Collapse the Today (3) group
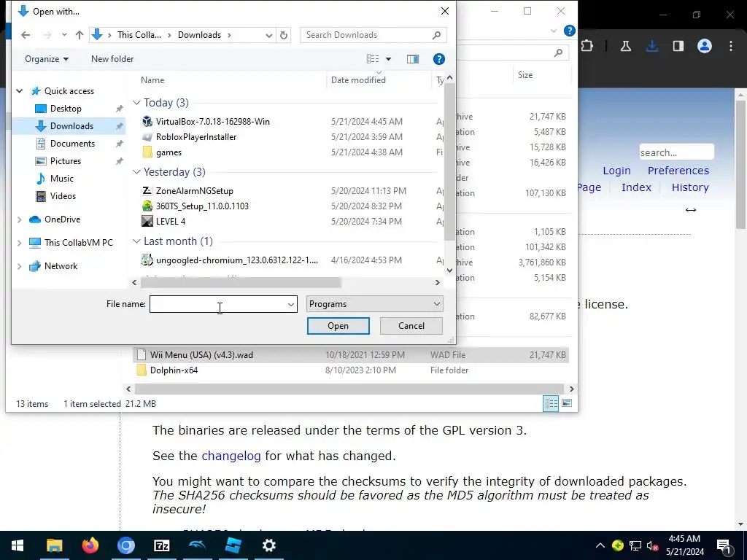This screenshot has width=747, height=560. [x=136, y=103]
